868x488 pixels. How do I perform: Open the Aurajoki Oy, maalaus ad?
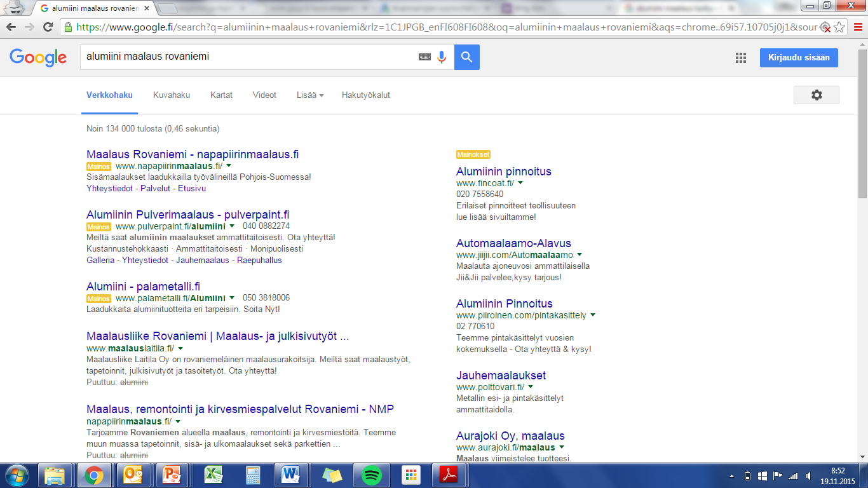click(x=510, y=436)
